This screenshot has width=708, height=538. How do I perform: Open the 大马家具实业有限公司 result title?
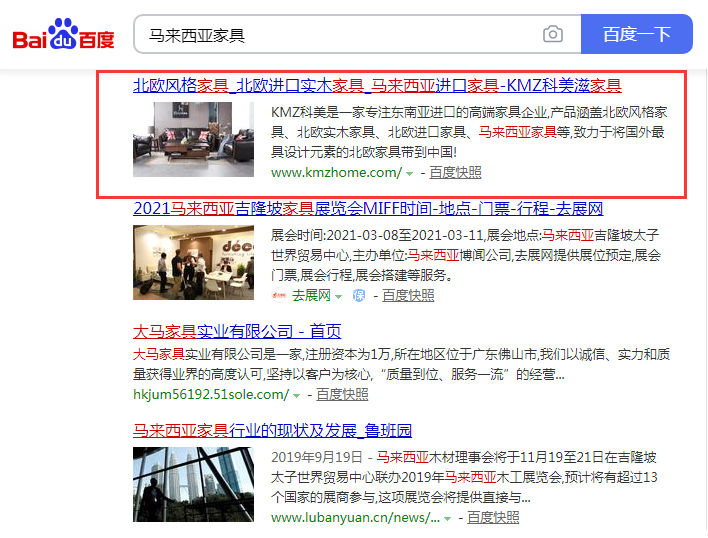click(237, 332)
